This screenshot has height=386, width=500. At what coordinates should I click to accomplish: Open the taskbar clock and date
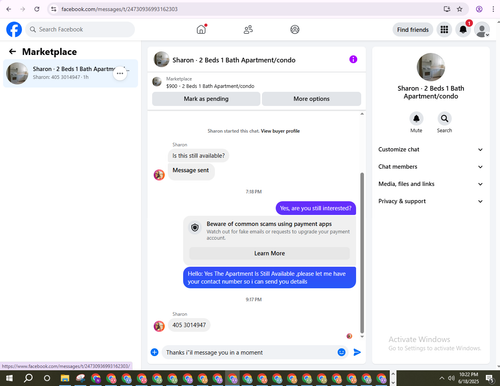[469, 378]
